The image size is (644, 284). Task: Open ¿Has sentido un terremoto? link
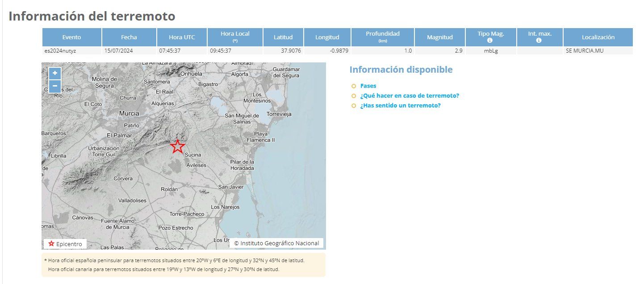coord(400,106)
